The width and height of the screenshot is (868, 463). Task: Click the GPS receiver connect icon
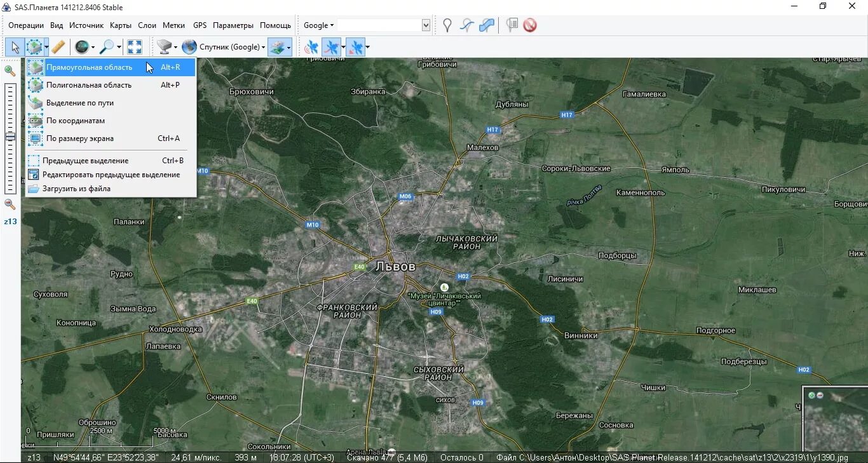coord(311,47)
